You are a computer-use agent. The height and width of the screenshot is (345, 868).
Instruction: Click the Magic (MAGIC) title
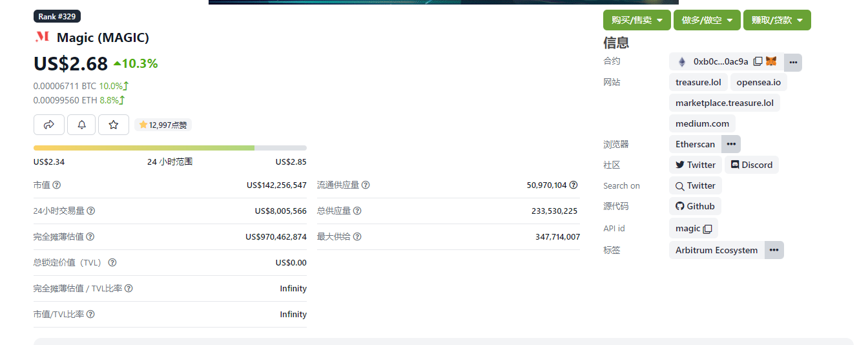(x=103, y=37)
